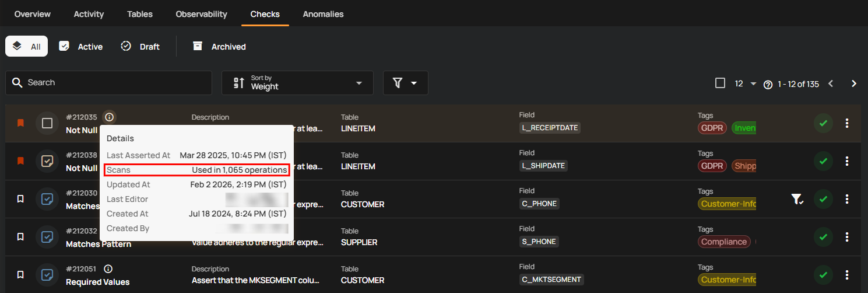Click the L_RECEIPTDATE field chip
This screenshot has height=293, width=868.
[x=550, y=128]
